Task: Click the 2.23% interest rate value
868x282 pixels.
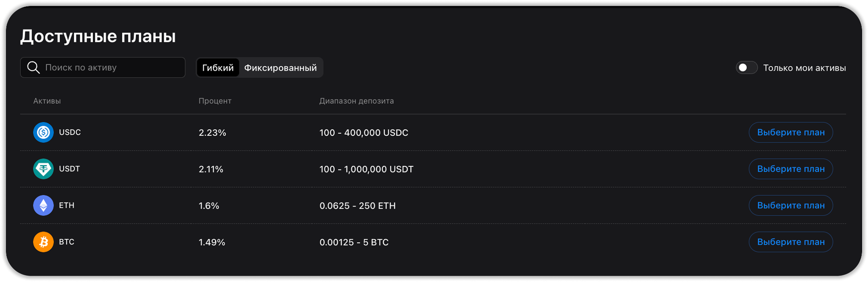Action: pyautogui.click(x=212, y=133)
